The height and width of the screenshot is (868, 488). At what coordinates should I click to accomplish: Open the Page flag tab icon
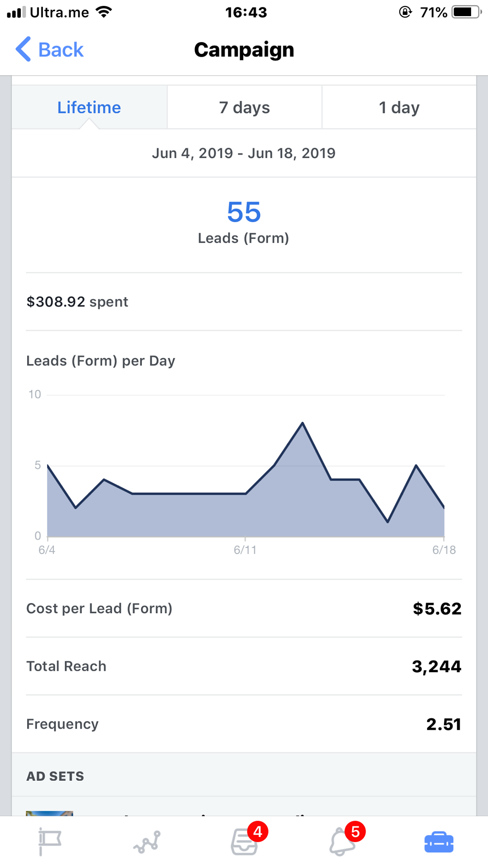point(50,841)
